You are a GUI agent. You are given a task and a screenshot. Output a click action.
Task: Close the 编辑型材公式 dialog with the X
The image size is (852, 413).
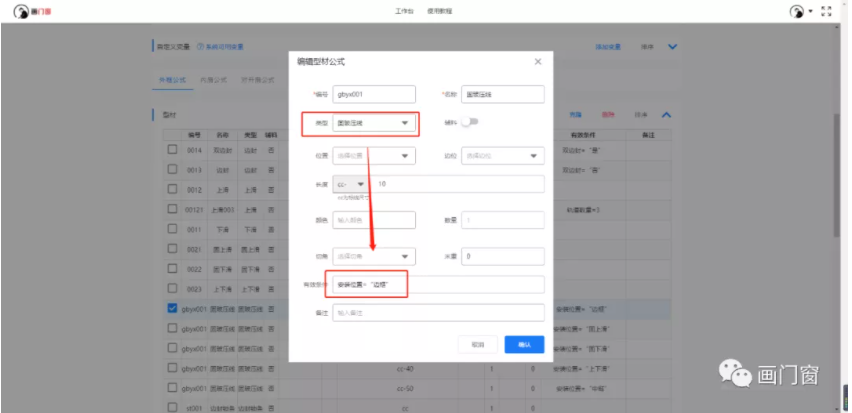[537, 62]
